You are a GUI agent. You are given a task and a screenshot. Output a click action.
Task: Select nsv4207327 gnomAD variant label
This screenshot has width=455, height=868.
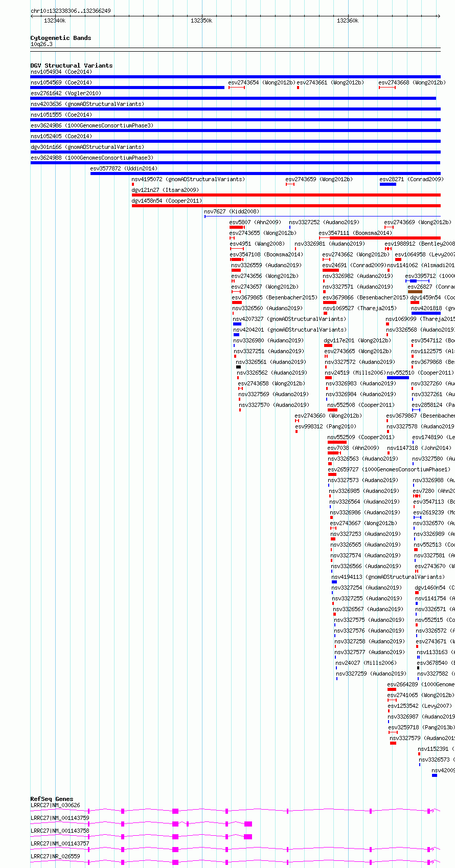click(290, 319)
